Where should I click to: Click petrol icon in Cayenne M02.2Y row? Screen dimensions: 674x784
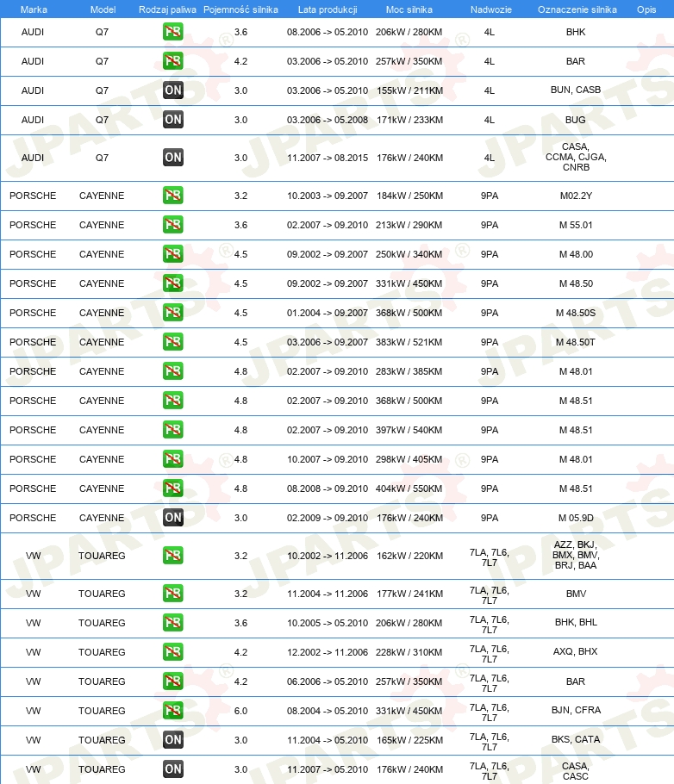172,196
